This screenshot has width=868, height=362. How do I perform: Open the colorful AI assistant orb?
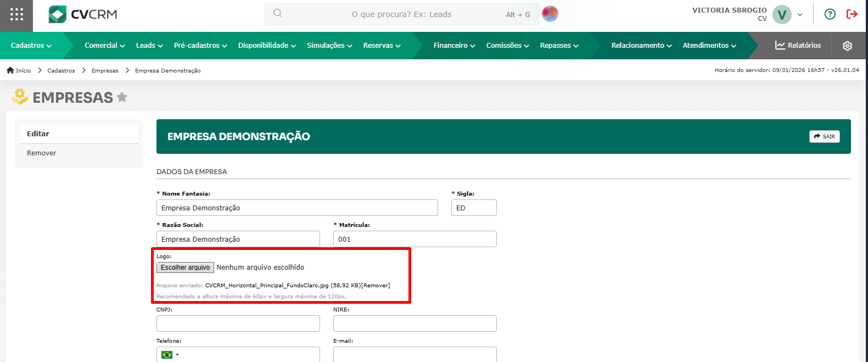[x=550, y=14]
